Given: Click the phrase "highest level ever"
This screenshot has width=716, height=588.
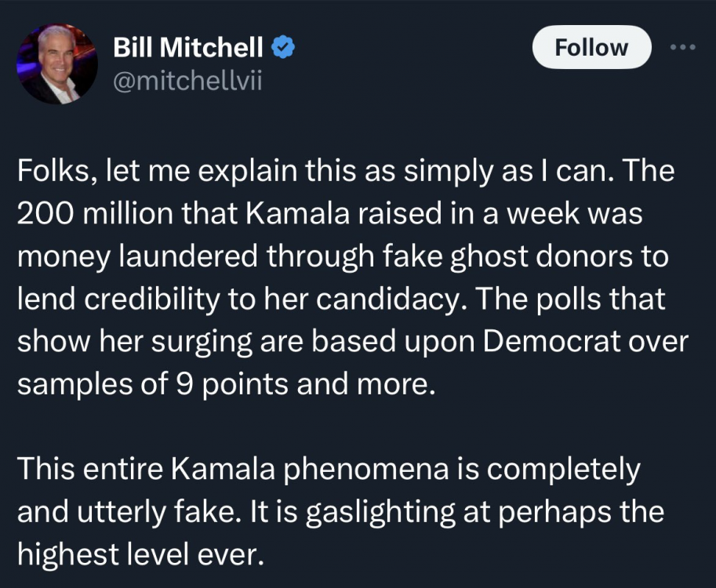Looking at the screenshot, I should [x=137, y=554].
